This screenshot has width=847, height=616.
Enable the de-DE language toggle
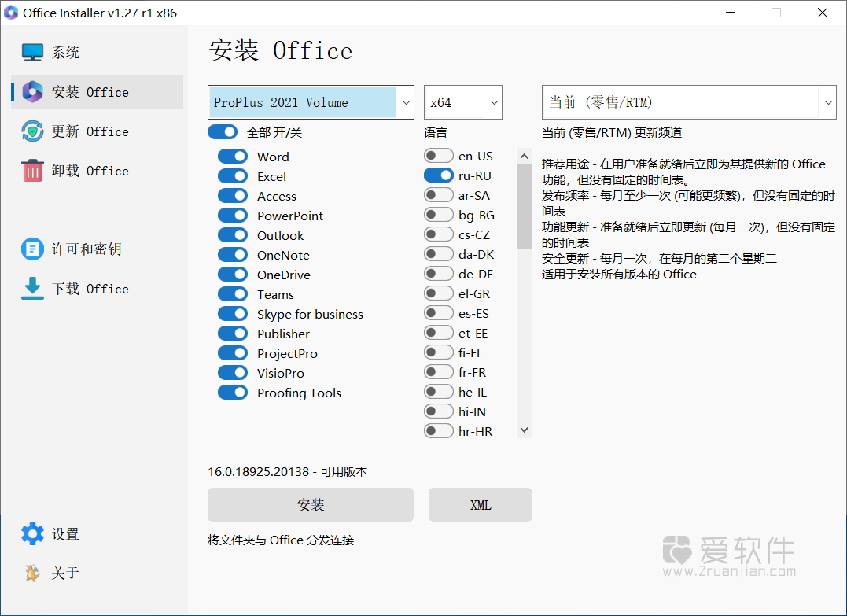tap(439, 274)
